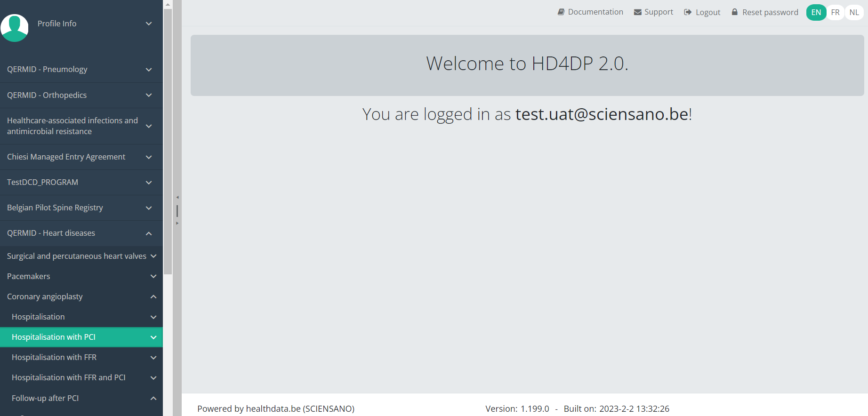Viewport: 868px width, 416px height.
Task: Switch language to FR
Action: [x=835, y=13]
